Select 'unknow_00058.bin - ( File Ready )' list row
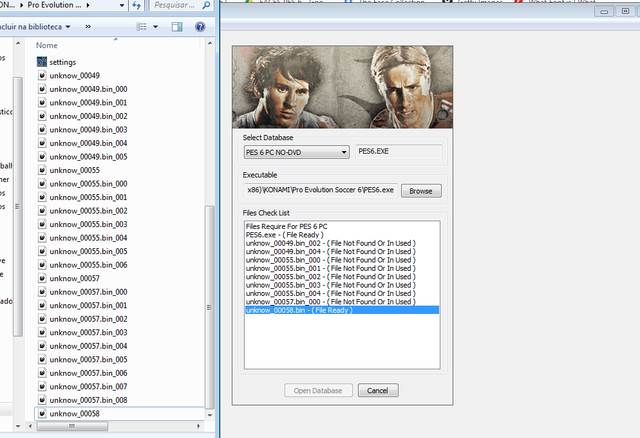 pyautogui.click(x=342, y=310)
